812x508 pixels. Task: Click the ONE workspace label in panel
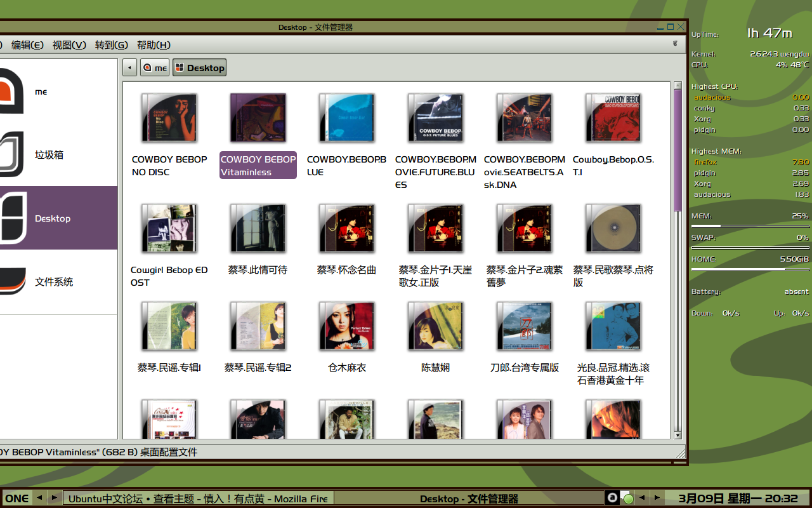(x=17, y=498)
